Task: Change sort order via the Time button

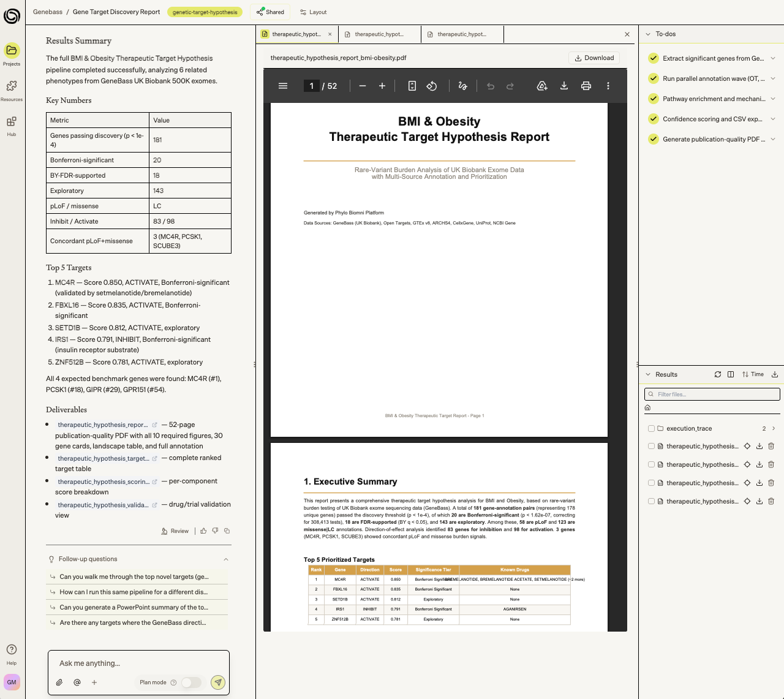Action: 753,374
